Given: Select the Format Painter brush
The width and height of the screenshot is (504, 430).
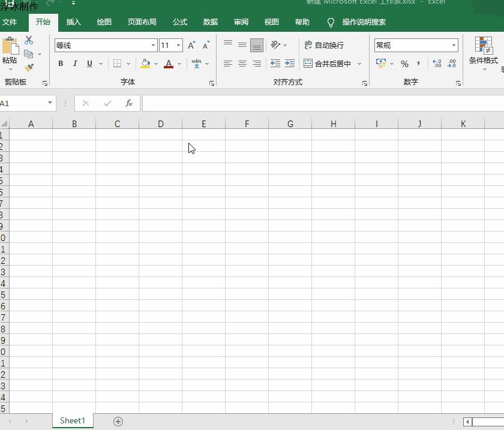Looking at the screenshot, I should (x=29, y=68).
